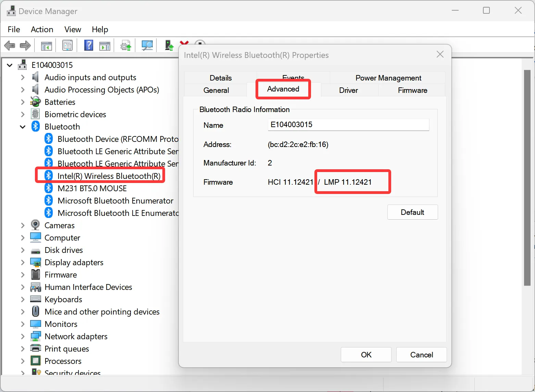Select the Network adapters category icon

(36, 336)
